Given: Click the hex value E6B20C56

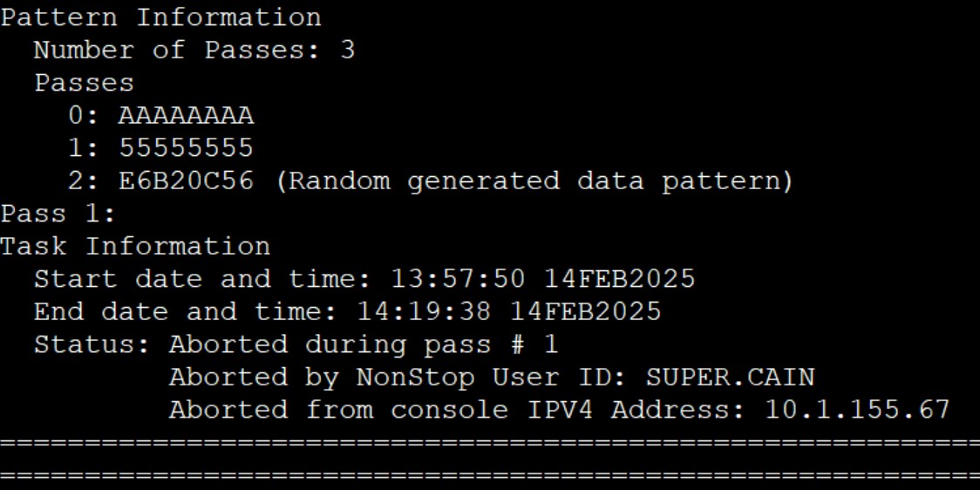Looking at the screenshot, I should pos(187,180).
